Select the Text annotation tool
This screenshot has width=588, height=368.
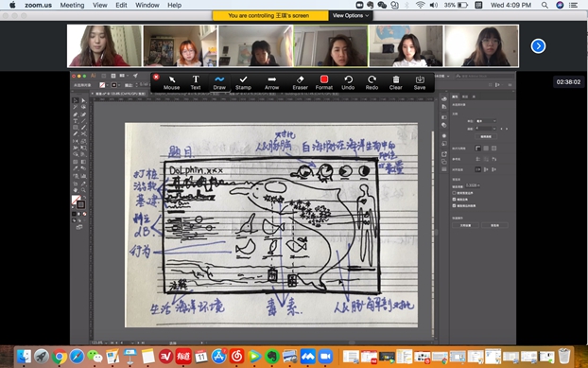point(196,82)
